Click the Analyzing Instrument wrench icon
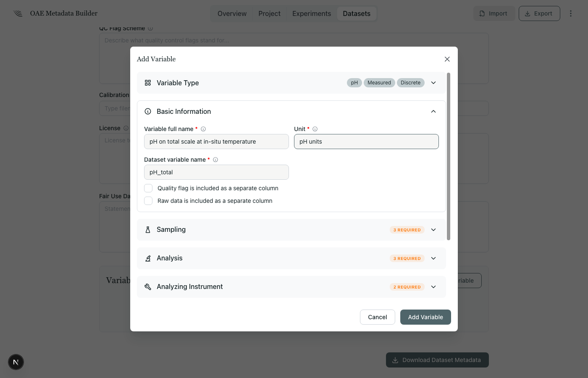This screenshot has height=378, width=588. click(x=148, y=287)
